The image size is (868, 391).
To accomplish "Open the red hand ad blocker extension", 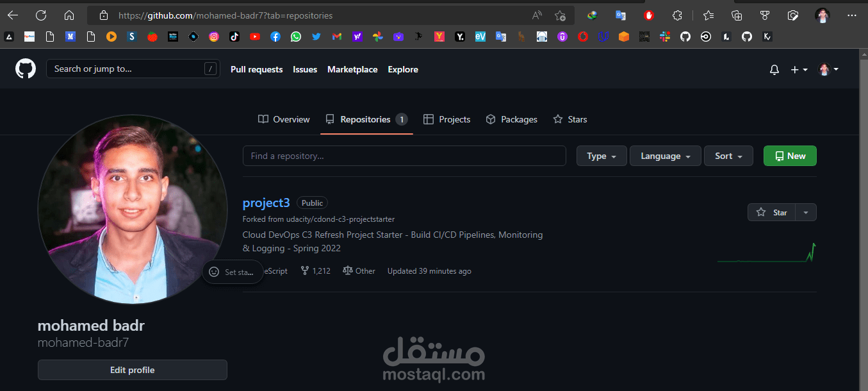I will pyautogui.click(x=649, y=15).
